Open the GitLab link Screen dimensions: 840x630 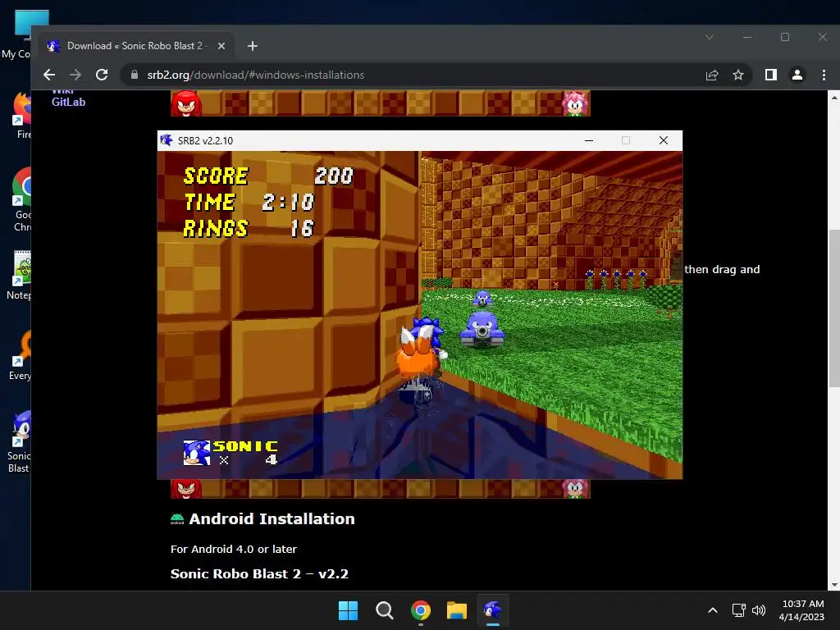[x=68, y=102]
